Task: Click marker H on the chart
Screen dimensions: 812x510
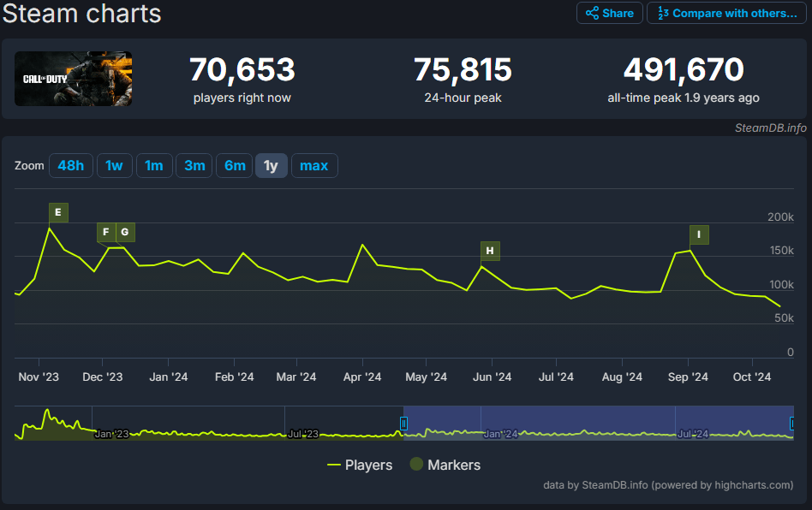Action: pyautogui.click(x=491, y=251)
